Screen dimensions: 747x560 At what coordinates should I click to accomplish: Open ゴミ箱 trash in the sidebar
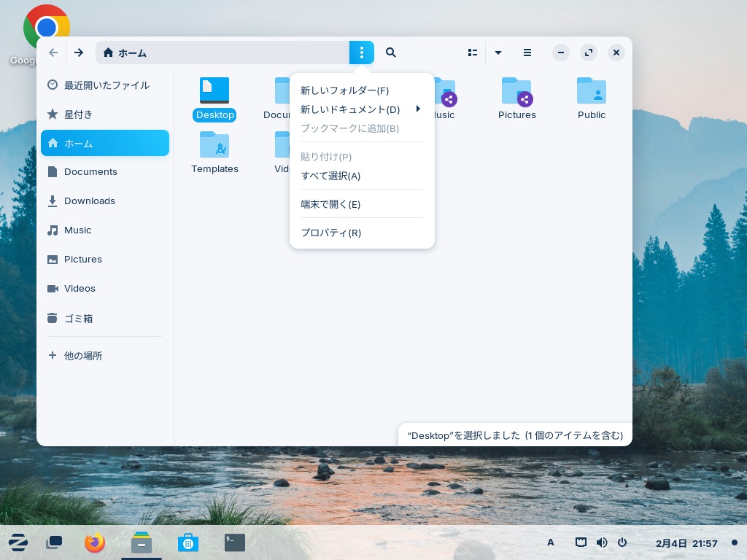[x=78, y=319]
